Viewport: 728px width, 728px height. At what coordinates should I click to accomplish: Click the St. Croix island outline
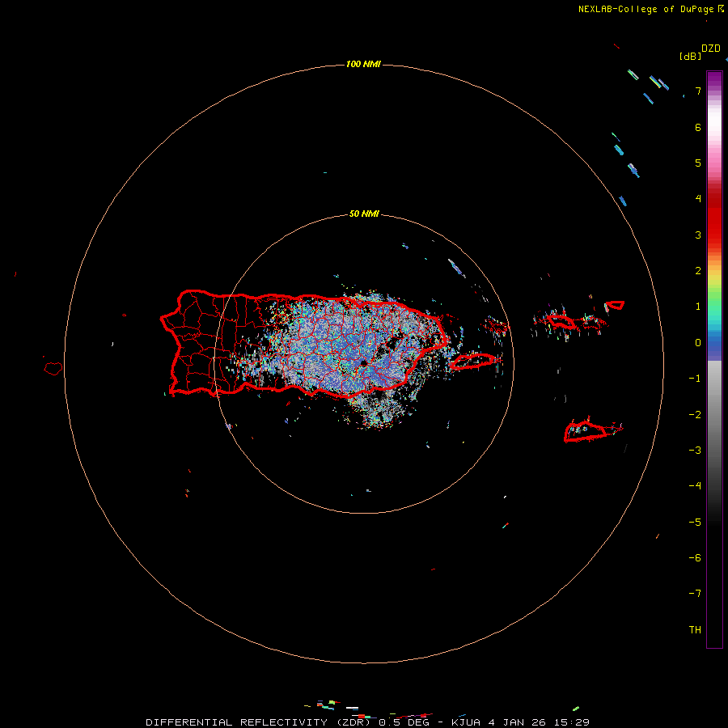[x=587, y=431]
